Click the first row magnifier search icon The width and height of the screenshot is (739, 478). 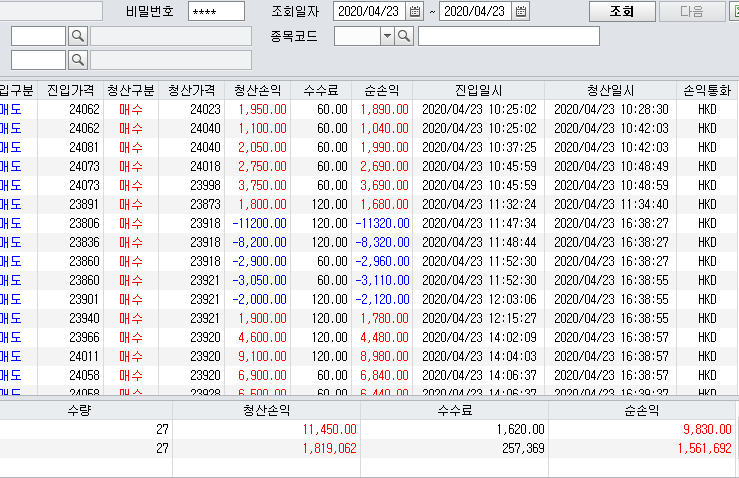(x=78, y=36)
